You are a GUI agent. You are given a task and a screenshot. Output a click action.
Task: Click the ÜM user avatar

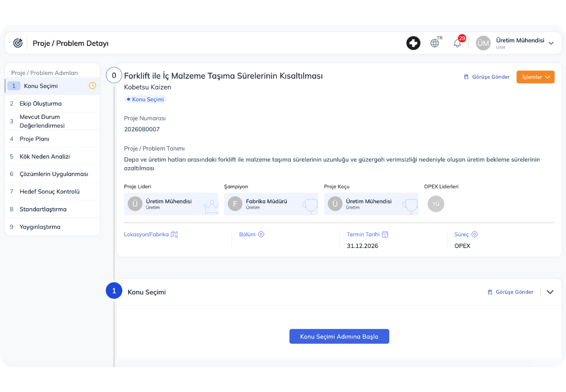click(x=483, y=43)
